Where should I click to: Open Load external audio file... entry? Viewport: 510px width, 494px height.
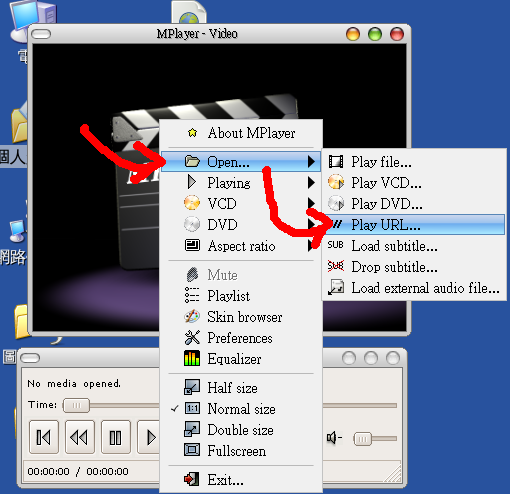pyautogui.click(x=414, y=288)
